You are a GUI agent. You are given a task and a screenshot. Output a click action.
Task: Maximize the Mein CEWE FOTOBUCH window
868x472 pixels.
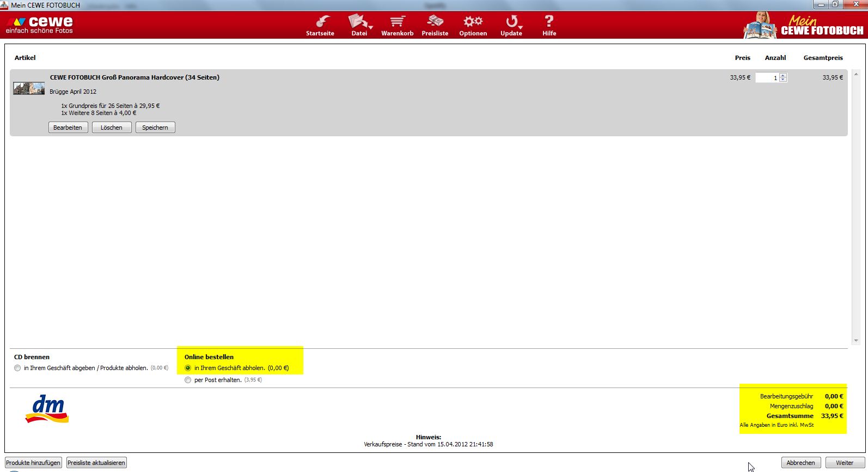[x=835, y=4]
